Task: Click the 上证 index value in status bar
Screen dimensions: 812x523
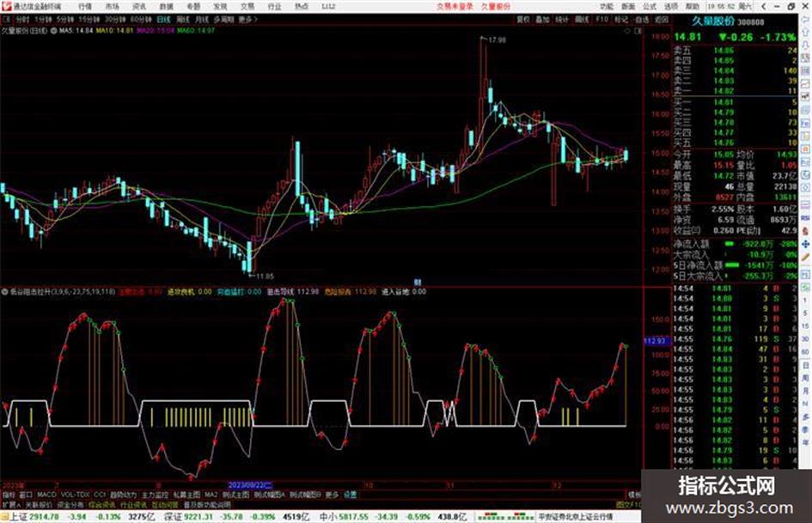Action: (44, 517)
